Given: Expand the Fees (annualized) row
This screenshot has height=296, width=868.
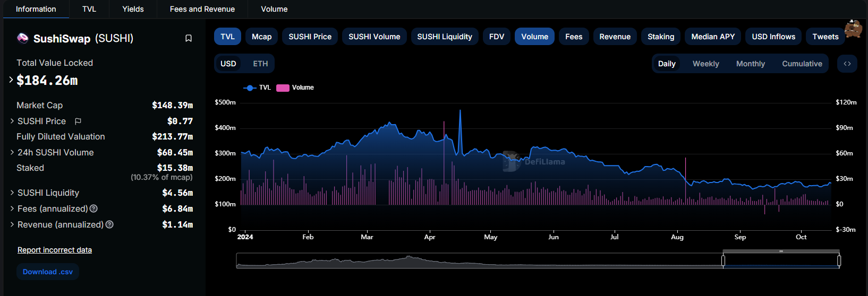Looking at the screenshot, I should pyautogui.click(x=12, y=209).
